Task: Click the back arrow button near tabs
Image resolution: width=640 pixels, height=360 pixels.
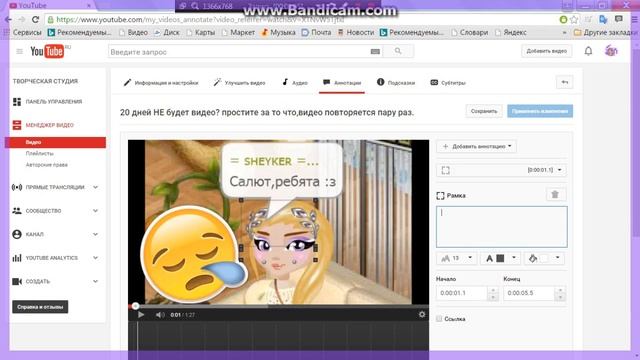Action: tap(564, 82)
